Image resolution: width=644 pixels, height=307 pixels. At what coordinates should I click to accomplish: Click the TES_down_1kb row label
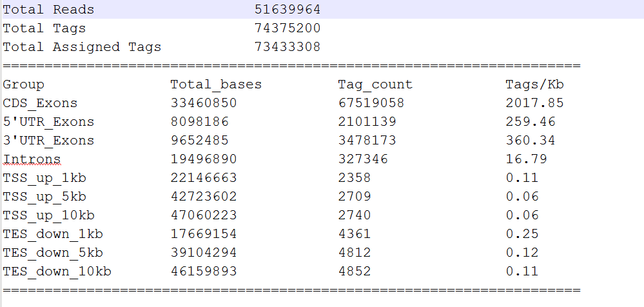[x=53, y=234]
